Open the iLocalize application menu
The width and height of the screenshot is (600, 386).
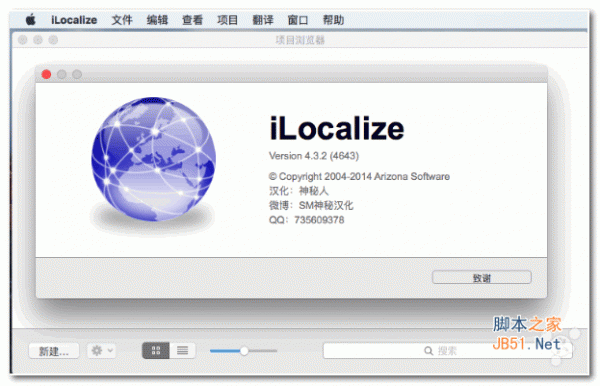click(x=74, y=20)
